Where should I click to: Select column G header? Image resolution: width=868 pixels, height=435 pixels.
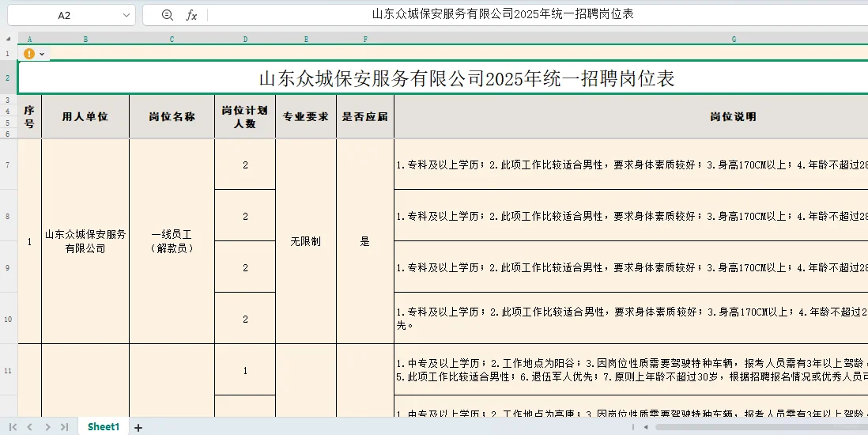(734, 39)
